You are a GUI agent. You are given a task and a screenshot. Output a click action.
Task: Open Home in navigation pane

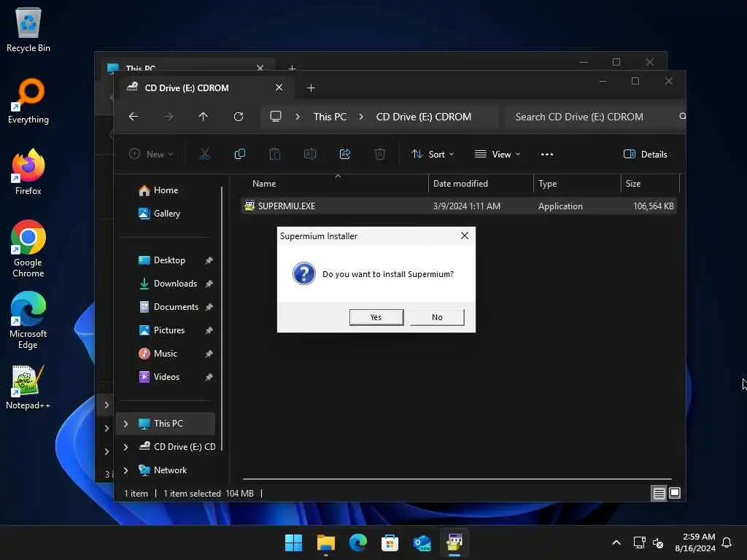point(166,190)
